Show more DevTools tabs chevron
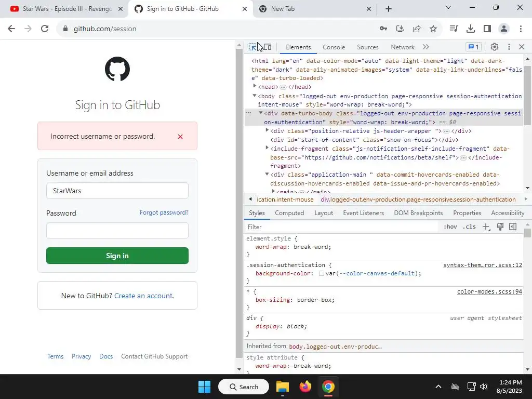 (x=426, y=47)
